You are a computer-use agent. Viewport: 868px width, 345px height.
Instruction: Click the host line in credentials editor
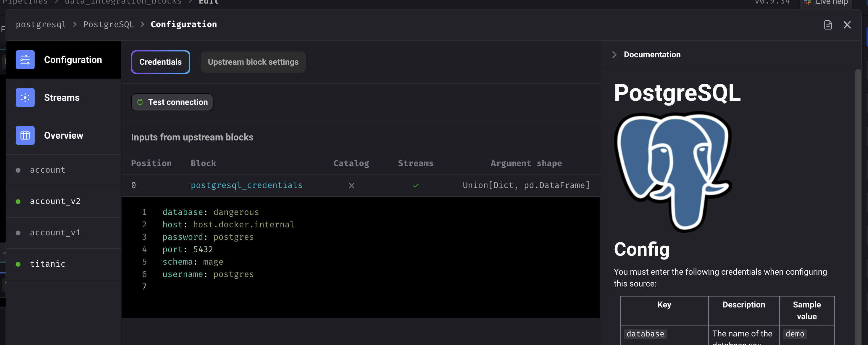tap(228, 224)
